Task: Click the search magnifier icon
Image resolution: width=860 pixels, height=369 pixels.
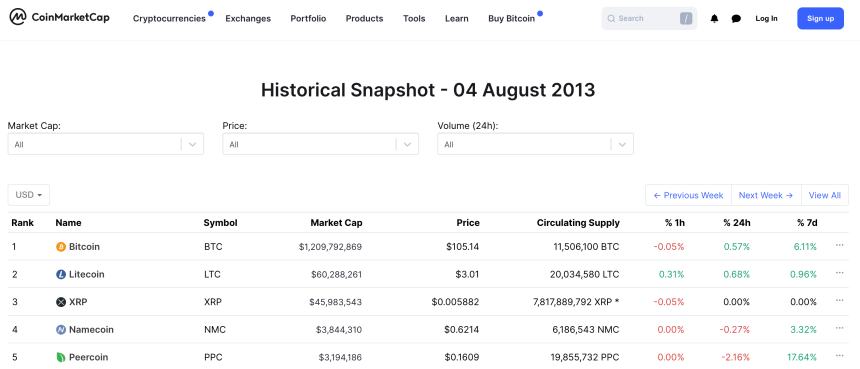Action: click(612, 19)
